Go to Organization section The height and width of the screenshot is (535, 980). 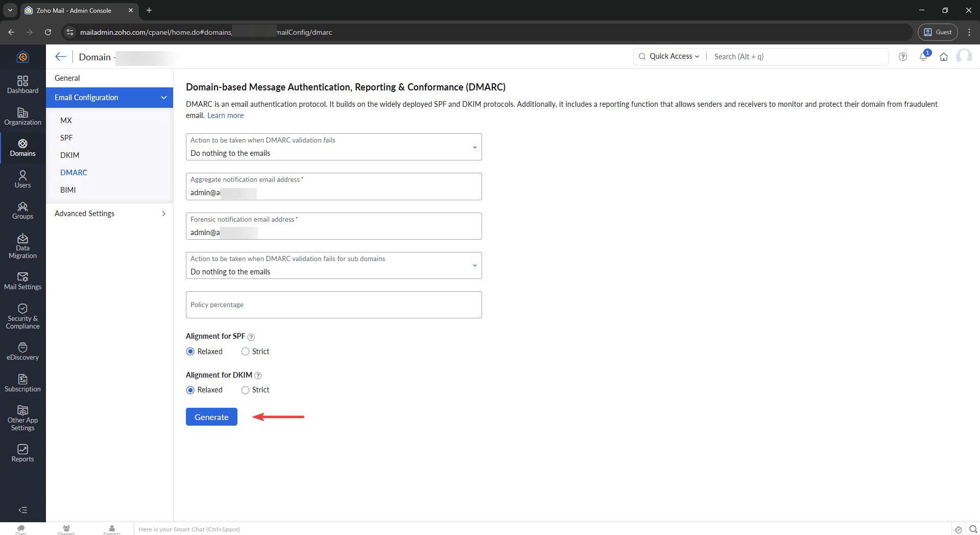(x=22, y=116)
